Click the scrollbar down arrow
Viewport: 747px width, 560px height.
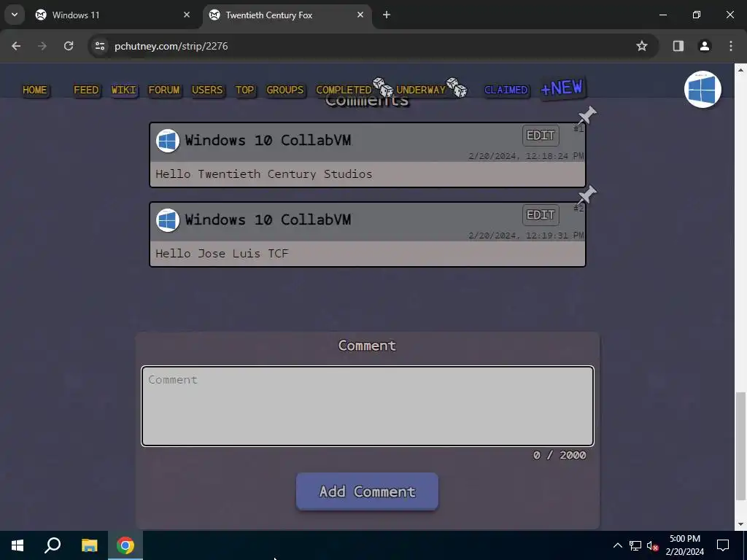740,524
